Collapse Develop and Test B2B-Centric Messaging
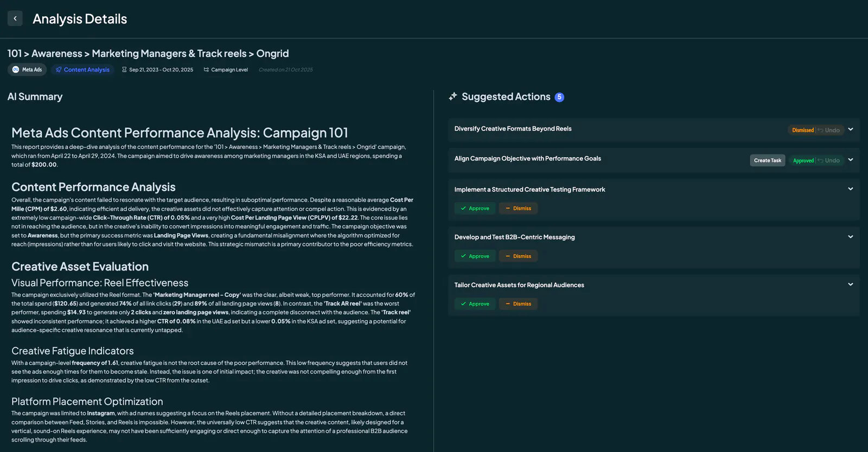868x452 pixels. 851,237
